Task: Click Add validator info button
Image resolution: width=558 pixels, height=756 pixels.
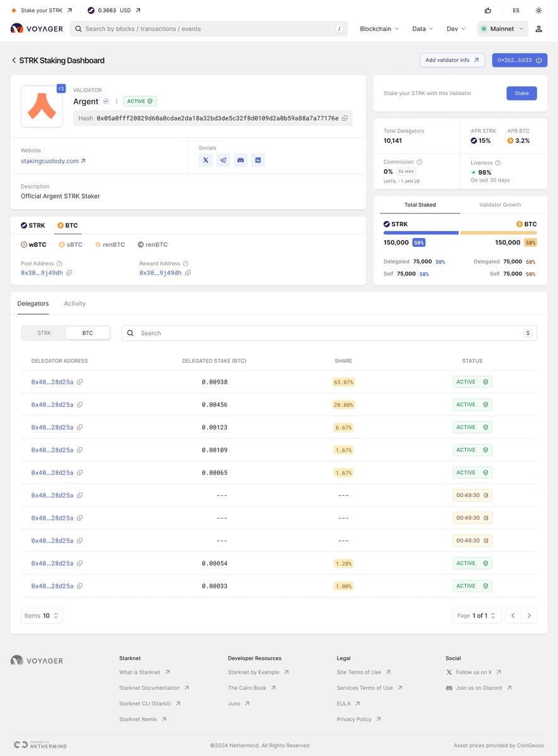Action: coord(452,60)
